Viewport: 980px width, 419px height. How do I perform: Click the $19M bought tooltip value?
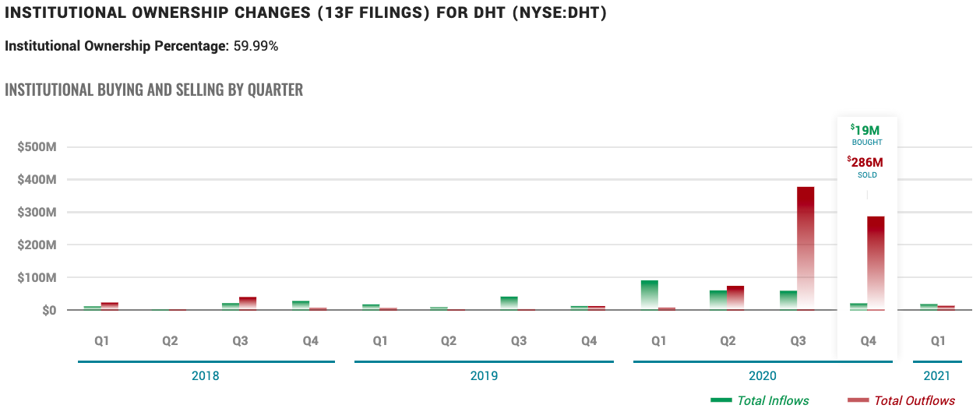(867, 131)
